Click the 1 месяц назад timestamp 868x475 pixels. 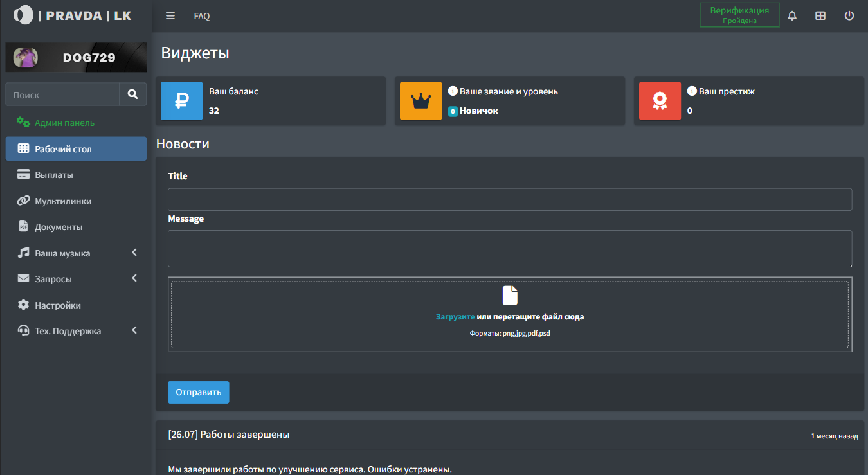(835, 436)
